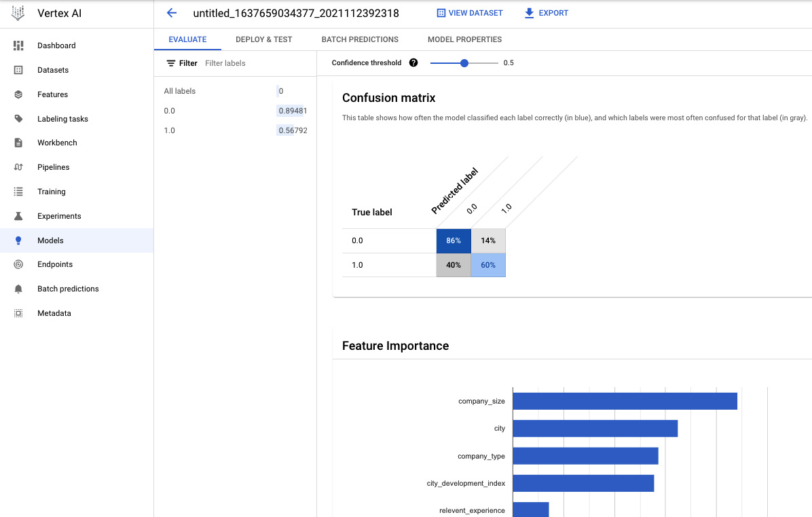Select Models in the sidebar

[77, 240]
